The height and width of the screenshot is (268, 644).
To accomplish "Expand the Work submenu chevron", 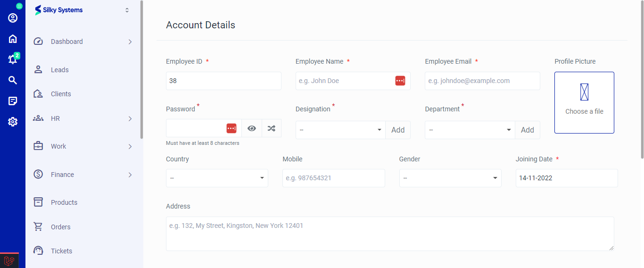I will (x=130, y=146).
